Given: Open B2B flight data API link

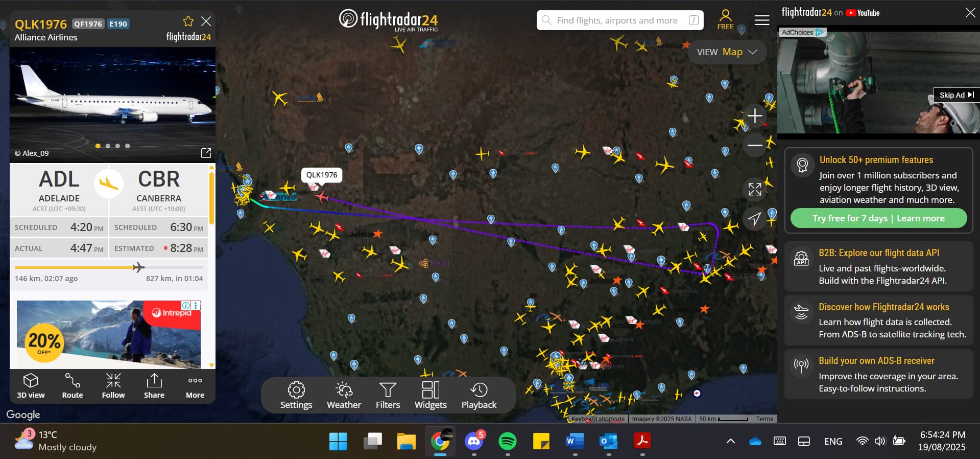Looking at the screenshot, I should (x=878, y=266).
